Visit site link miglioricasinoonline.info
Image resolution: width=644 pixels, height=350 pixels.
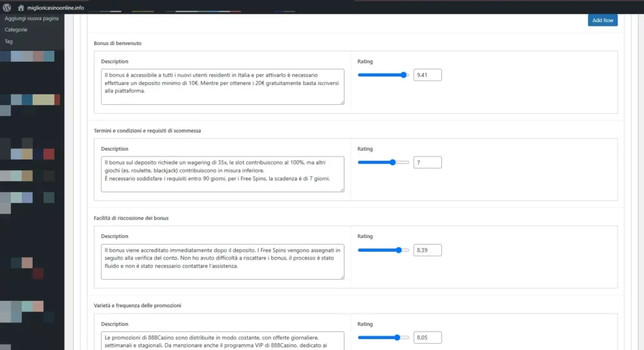[x=55, y=8]
